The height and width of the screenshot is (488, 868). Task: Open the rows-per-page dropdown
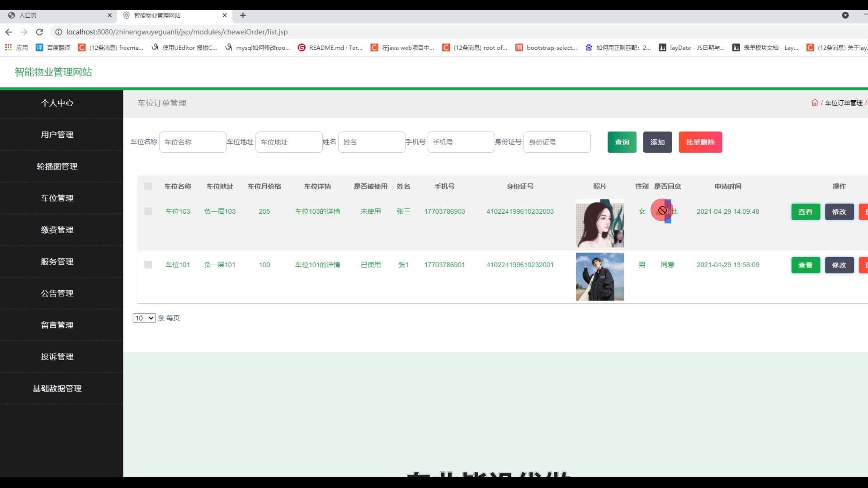point(144,318)
